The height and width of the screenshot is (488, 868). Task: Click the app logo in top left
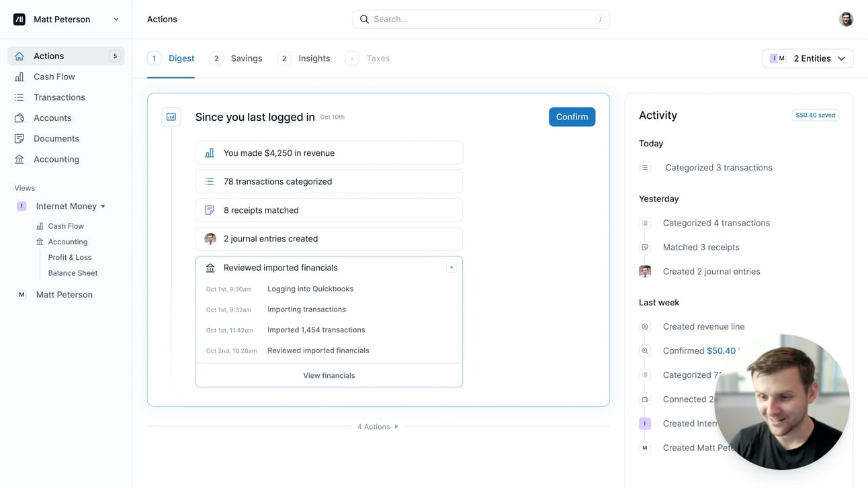(x=19, y=19)
